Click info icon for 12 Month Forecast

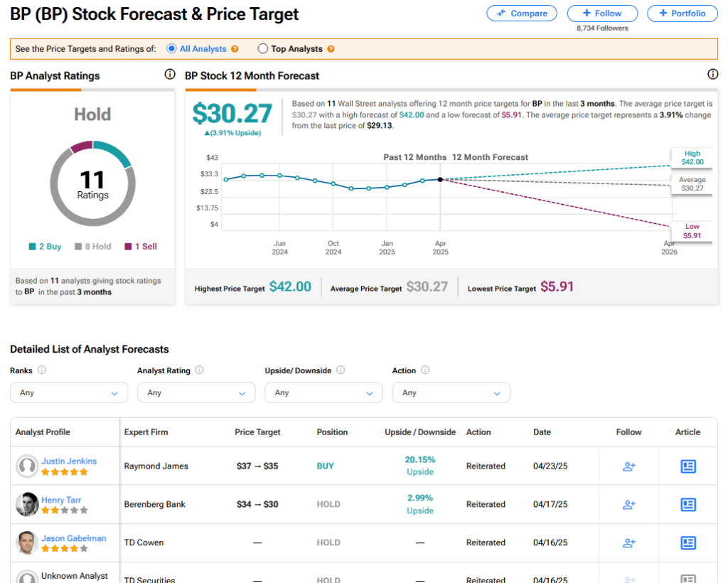(x=712, y=75)
